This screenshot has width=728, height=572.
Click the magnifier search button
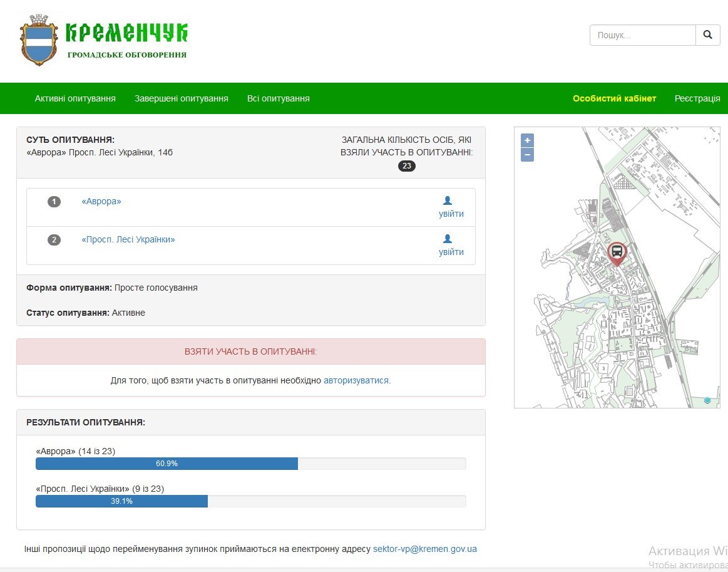pos(707,35)
